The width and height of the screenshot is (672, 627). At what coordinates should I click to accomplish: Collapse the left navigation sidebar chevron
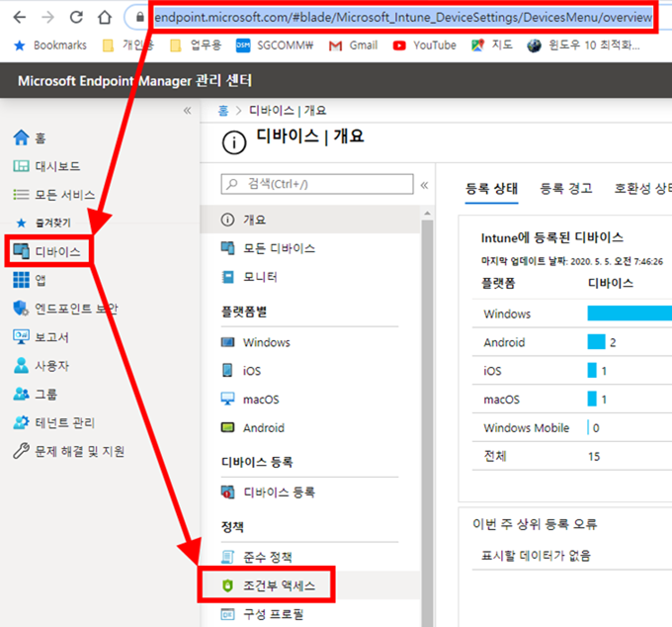pos(188,111)
